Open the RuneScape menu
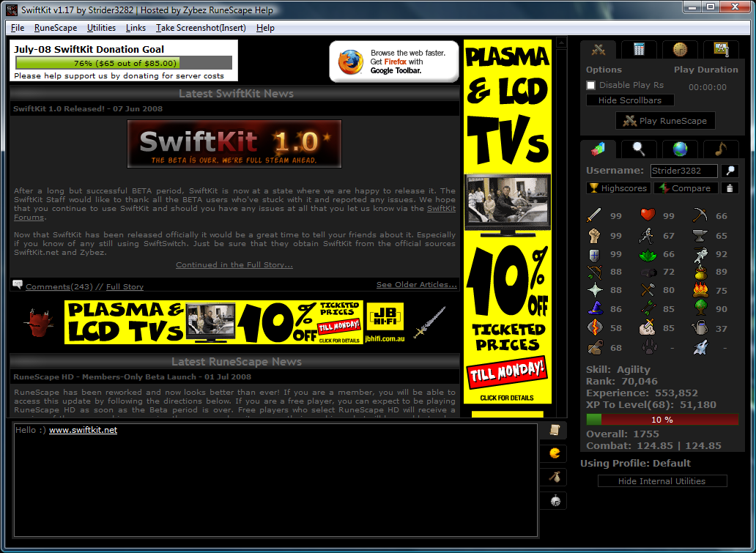Viewport: 756px width, 553px height. (56, 28)
